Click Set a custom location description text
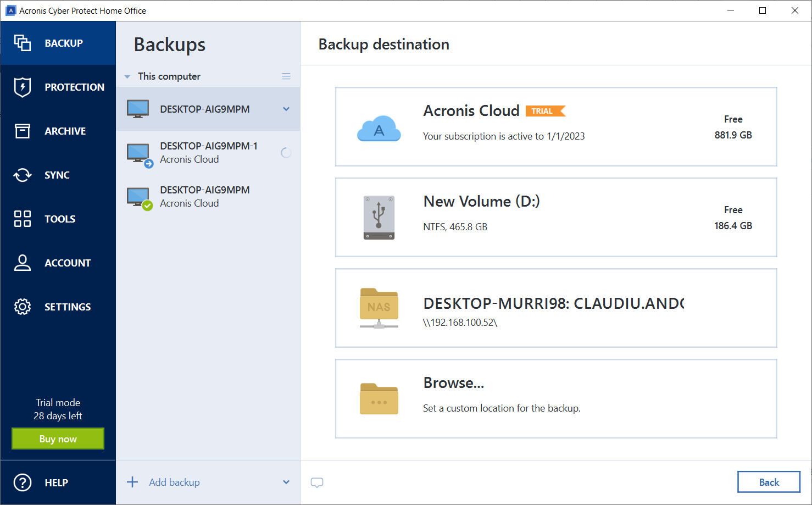 point(502,408)
